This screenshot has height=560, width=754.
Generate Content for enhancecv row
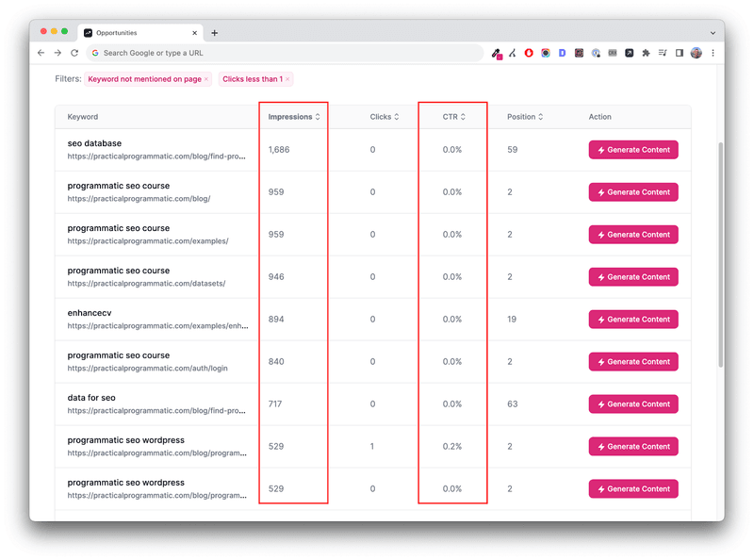click(x=633, y=319)
